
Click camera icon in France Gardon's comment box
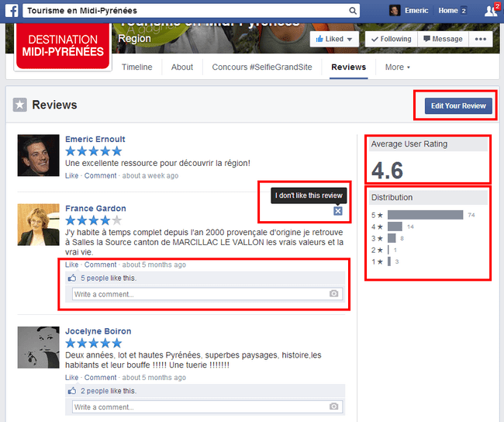coord(333,293)
